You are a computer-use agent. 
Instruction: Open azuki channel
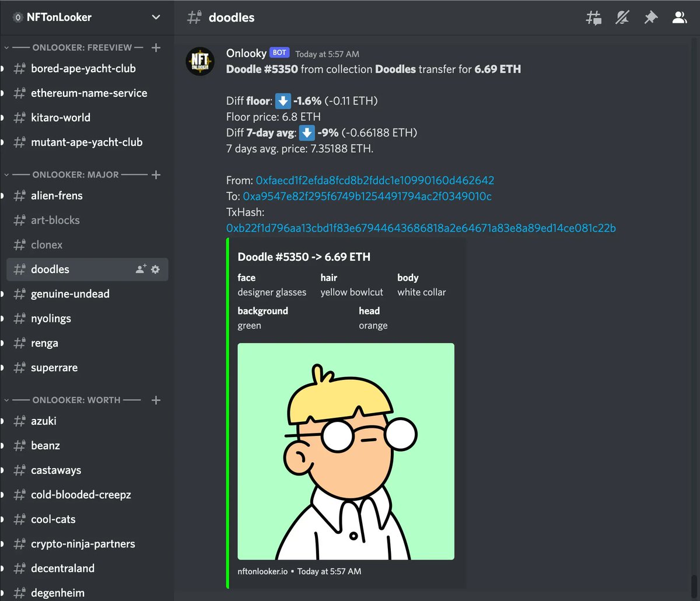[87, 421]
